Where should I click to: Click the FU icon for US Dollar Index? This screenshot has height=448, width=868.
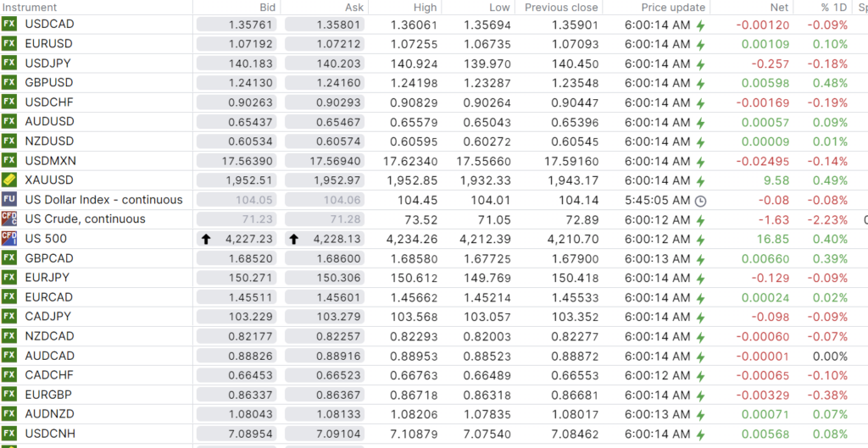pyautogui.click(x=9, y=200)
